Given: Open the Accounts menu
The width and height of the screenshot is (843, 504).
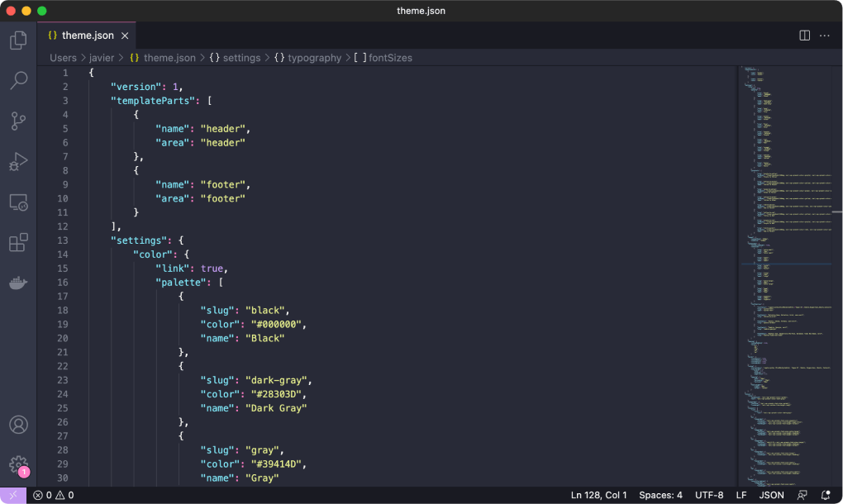Looking at the screenshot, I should (18, 425).
